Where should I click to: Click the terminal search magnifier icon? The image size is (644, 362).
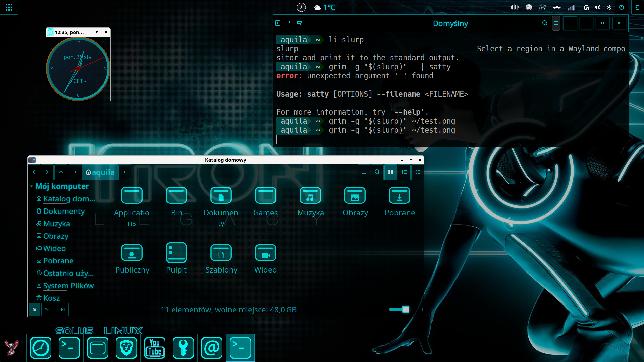(x=545, y=23)
